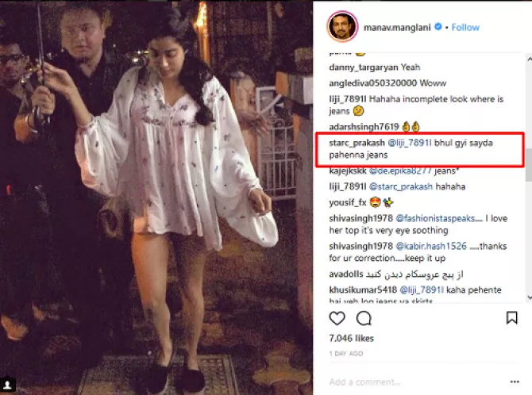Click in the Add a comment field
Viewport: 532px width, 395px height.
[x=418, y=382]
